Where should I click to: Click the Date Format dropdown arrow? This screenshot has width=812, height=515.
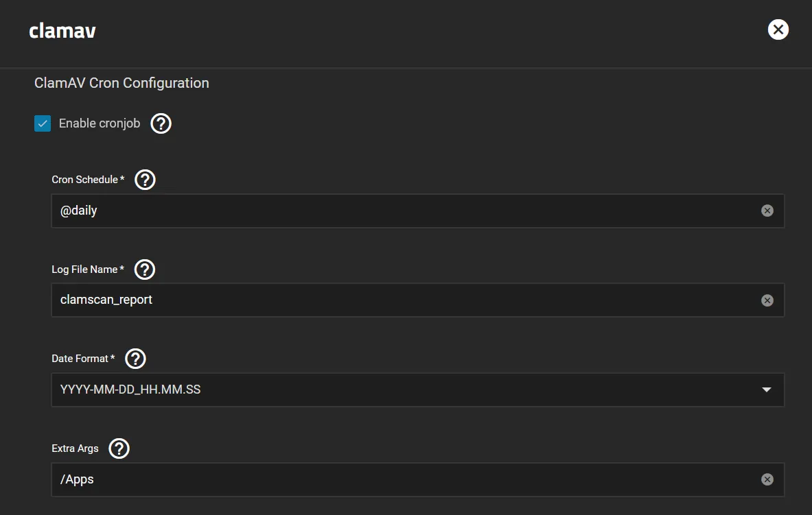pyautogui.click(x=767, y=390)
